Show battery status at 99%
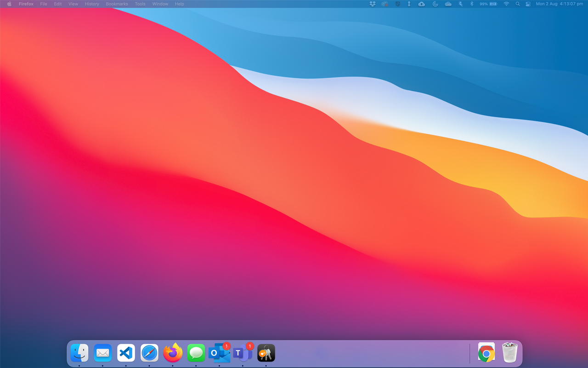Image resolution: width=588 pixels, height=368 pixels. pyautogui.click(x=488, y=4)
